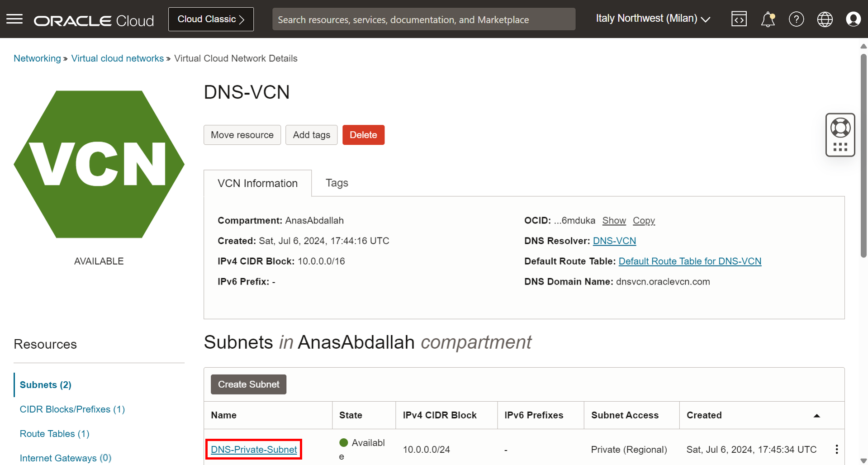
Task: Click Add tags button
Action: [311, 135]
